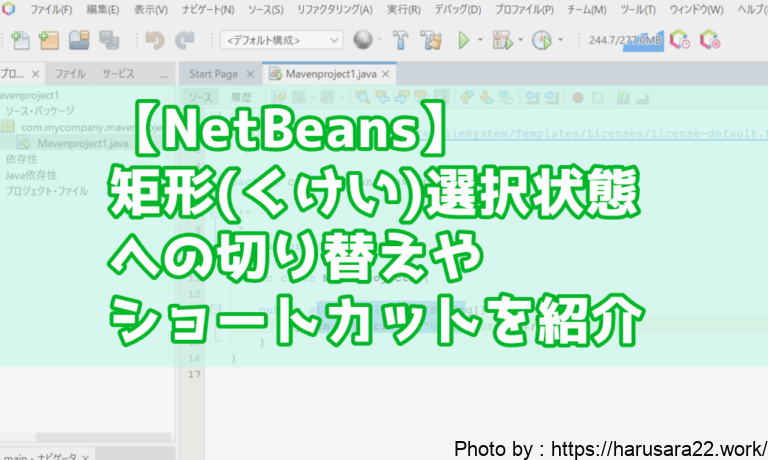The height and width of the screenshot is (460, 768).
Task: Click the Stop Macro Recording square icon
Action: pyautogui.click(x=598, y=97)
